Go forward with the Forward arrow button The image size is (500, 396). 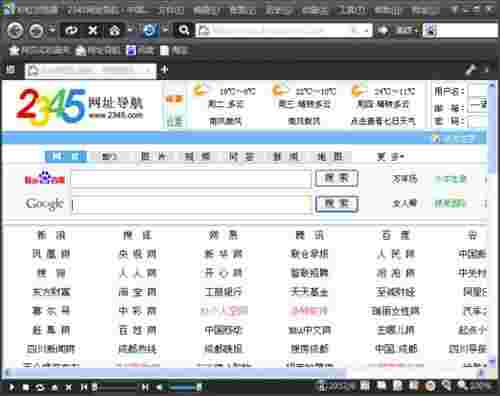coord(36,31)
